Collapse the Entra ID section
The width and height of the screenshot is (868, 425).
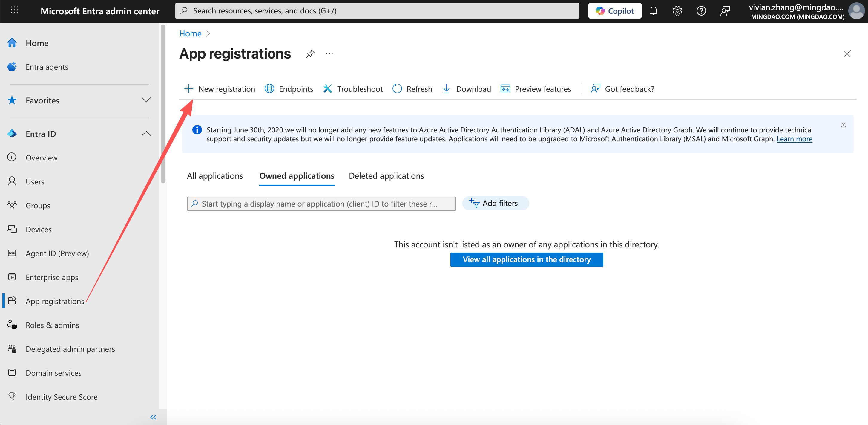146,134
